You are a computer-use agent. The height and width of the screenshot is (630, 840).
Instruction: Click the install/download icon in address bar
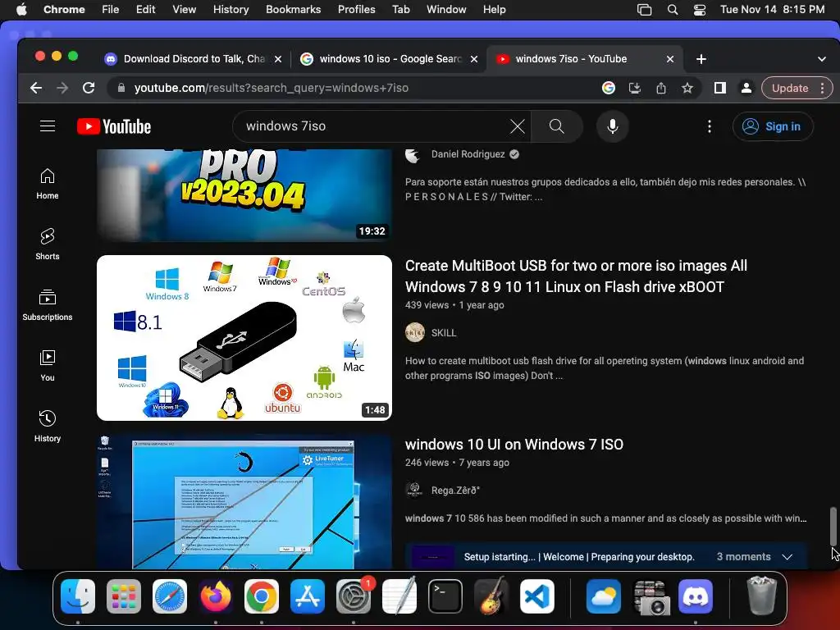click(x=635, y=88)
